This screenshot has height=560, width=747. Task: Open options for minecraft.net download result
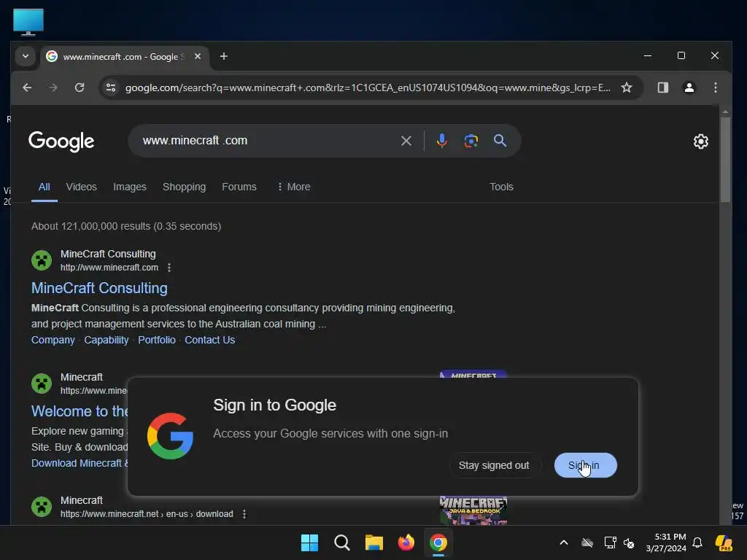click(244, 514)
